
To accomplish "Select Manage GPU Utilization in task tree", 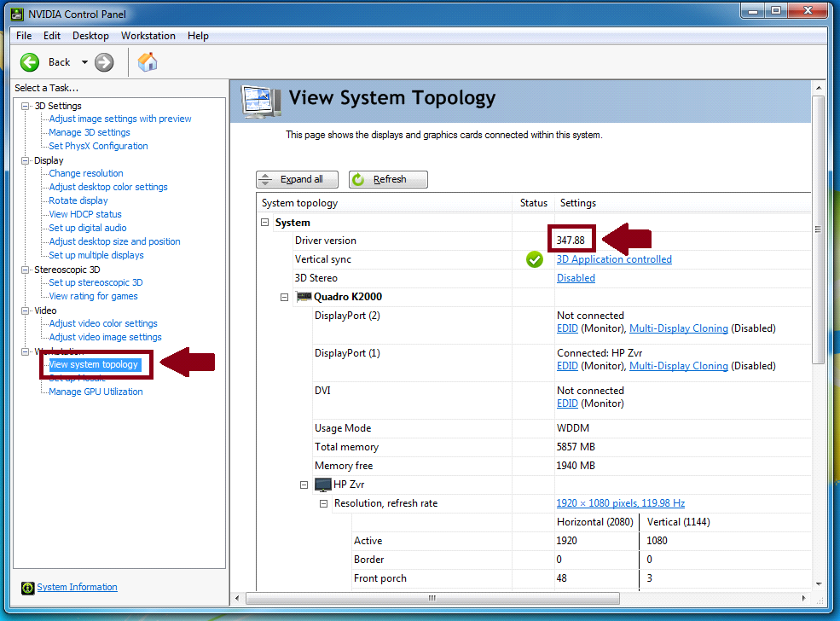I will pos(96,392).
